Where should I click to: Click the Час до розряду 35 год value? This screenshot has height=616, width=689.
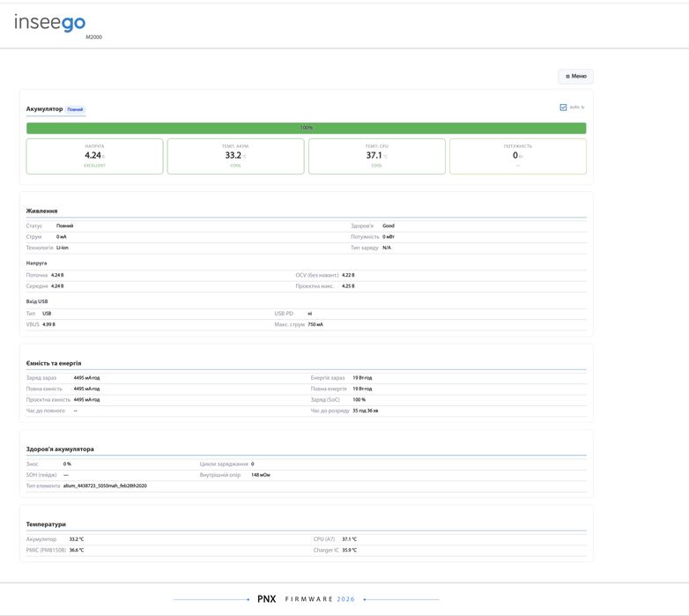(365, 411)
